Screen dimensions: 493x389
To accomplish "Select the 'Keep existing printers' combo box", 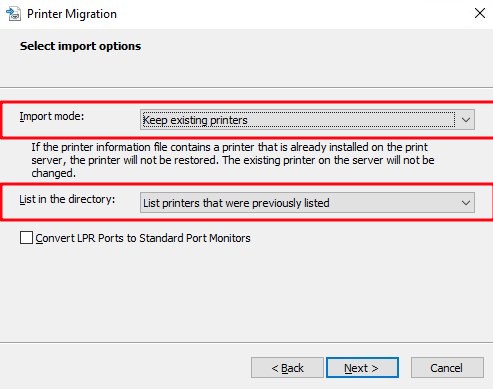I will (x=307, y=119).
